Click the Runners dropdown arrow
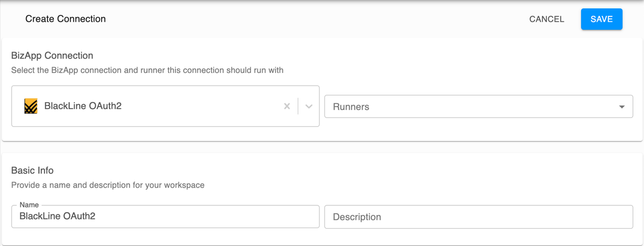The height and width of the screenshot is (246, 644). point(622,107)
